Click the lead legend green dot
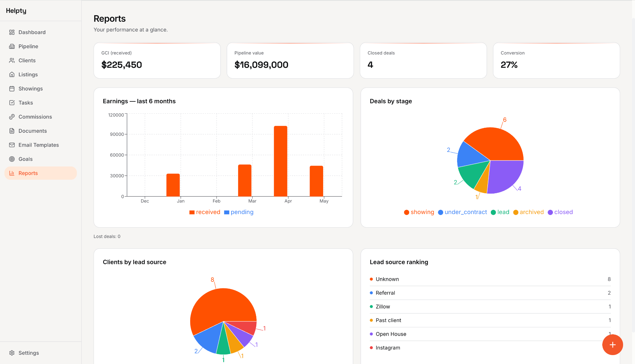Image resolution: width=635 pixels, height=364 pixels. (x=493, y=212)
